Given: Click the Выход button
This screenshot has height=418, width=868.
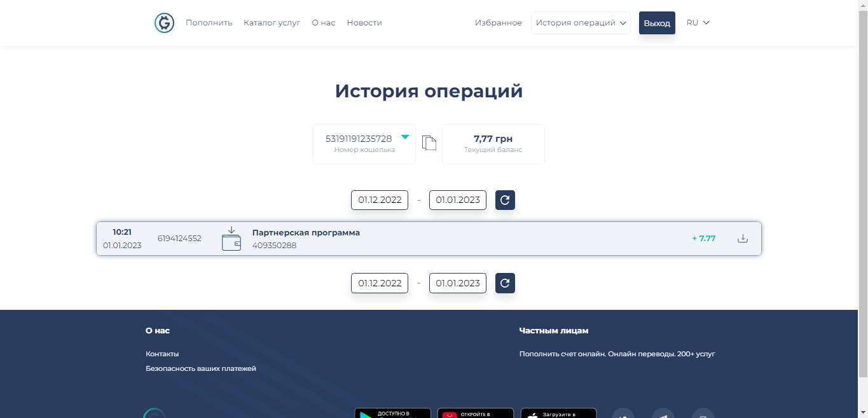Looking at the screenshot, I should (x=657, y=23).
